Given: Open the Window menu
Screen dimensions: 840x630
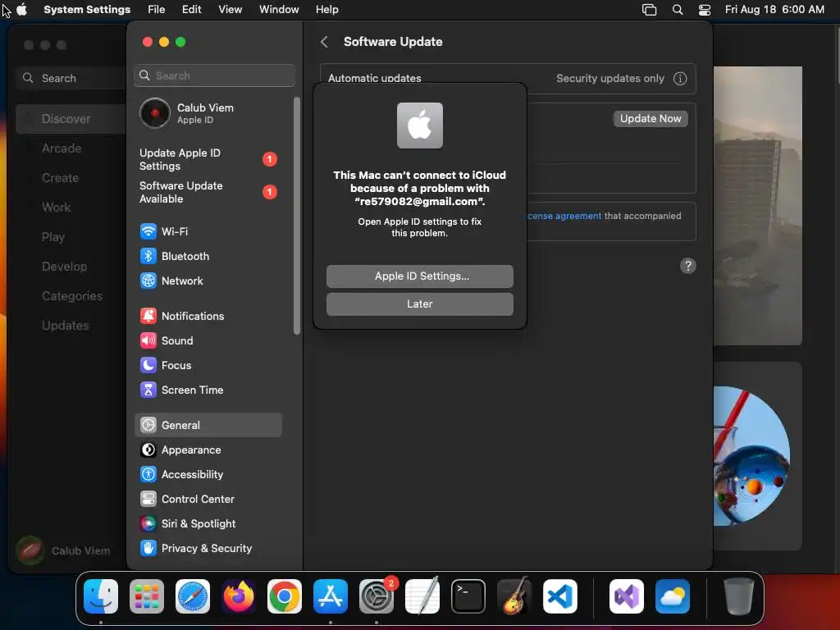Looking at the screenshot, I should (279, 10).
